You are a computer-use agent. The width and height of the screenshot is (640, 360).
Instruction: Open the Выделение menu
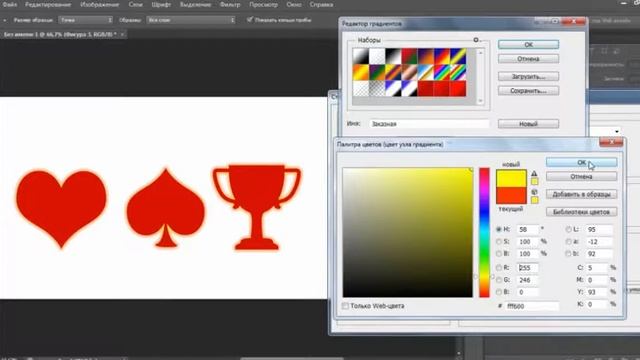196,4
